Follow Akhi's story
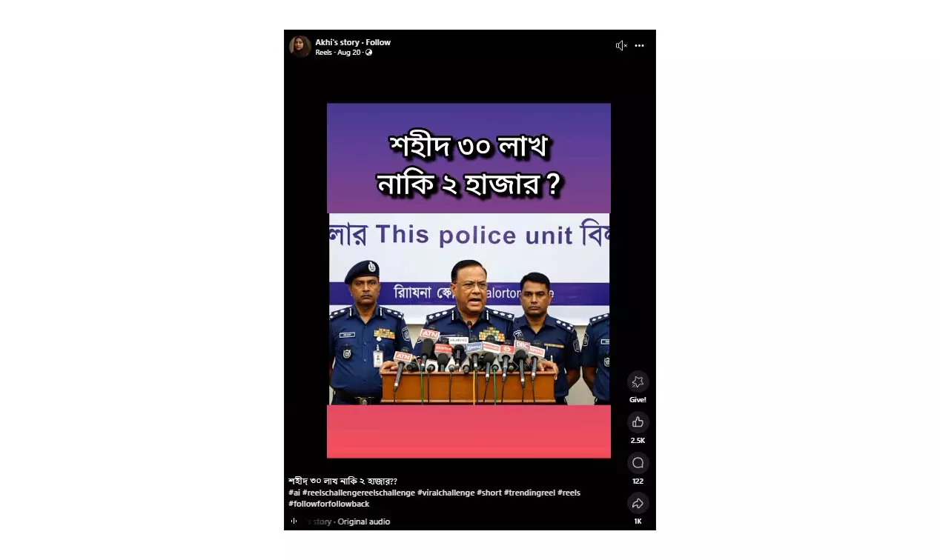Screen dimensions: 940x560 click(378, 42)
